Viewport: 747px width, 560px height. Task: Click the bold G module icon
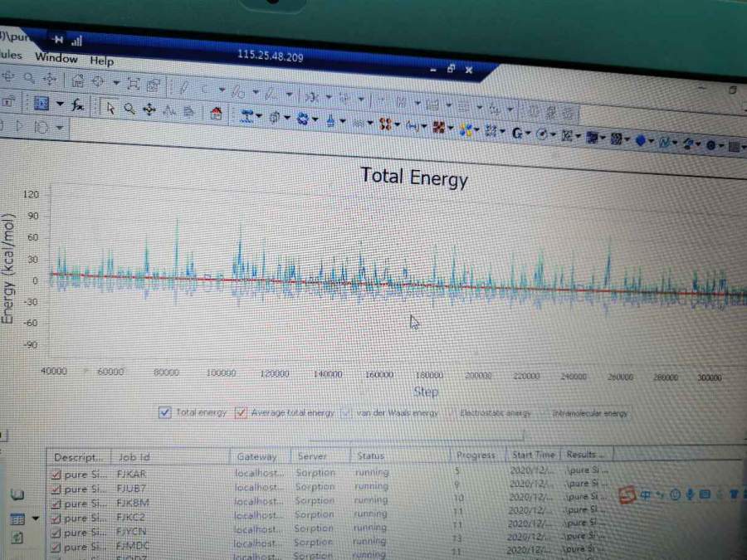pos(517,132)
